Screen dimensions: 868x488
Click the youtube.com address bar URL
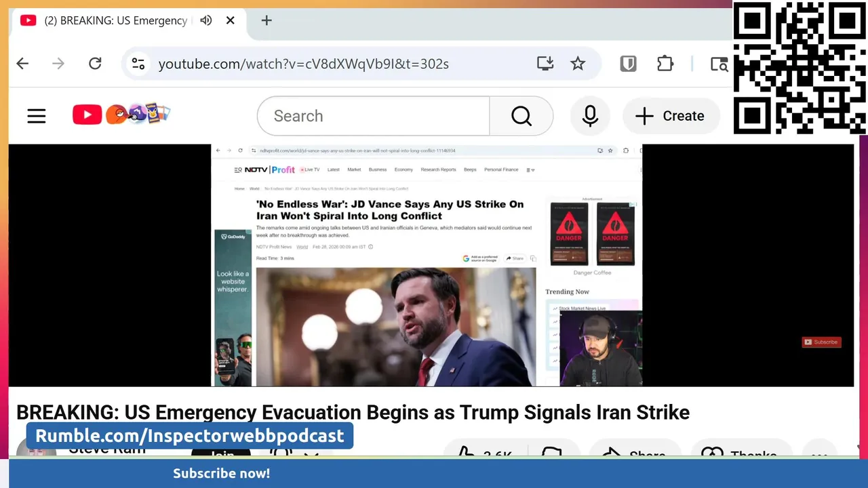coord(304,64)
